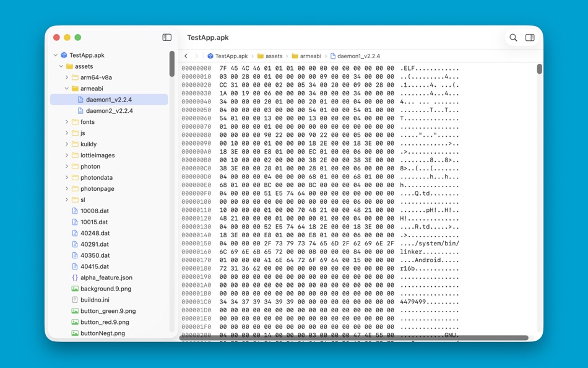Viewport: 588px width, 368px height.
Task: Open the search magnifier icon
Action: click(x=513, y=37)
